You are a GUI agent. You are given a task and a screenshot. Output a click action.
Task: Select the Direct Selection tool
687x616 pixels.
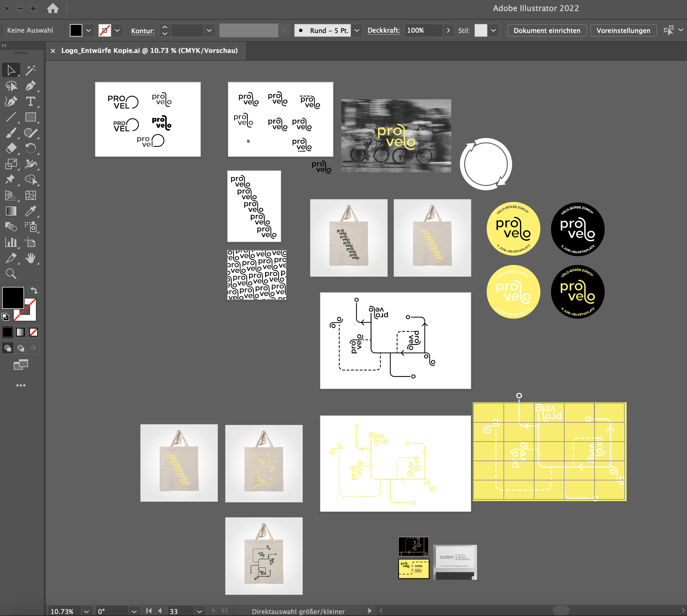coord(11,70)
